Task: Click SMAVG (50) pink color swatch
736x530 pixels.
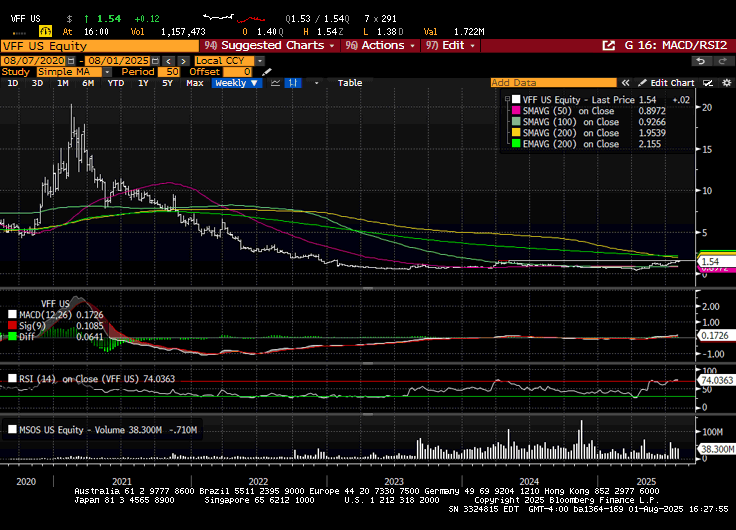Action: point(516,111)
